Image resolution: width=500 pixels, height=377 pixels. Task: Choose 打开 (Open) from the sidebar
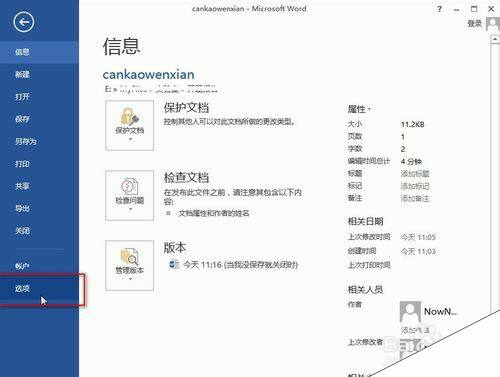pos(39,97)
